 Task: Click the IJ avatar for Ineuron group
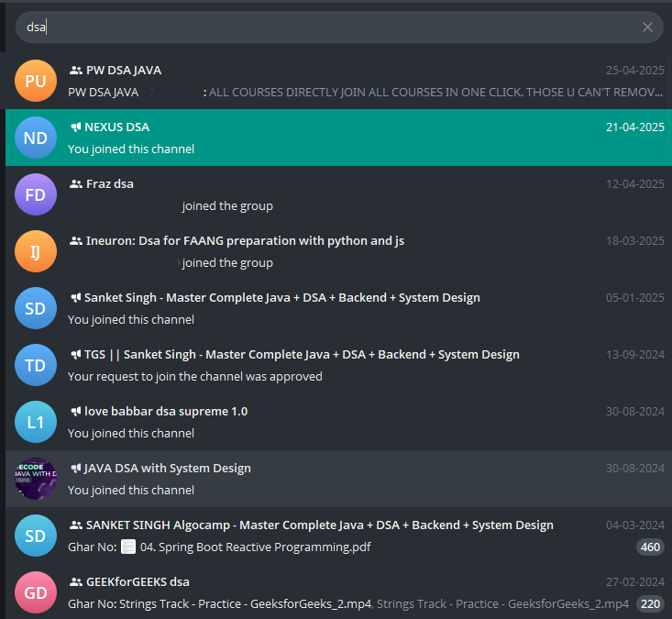tap(36, 251)
